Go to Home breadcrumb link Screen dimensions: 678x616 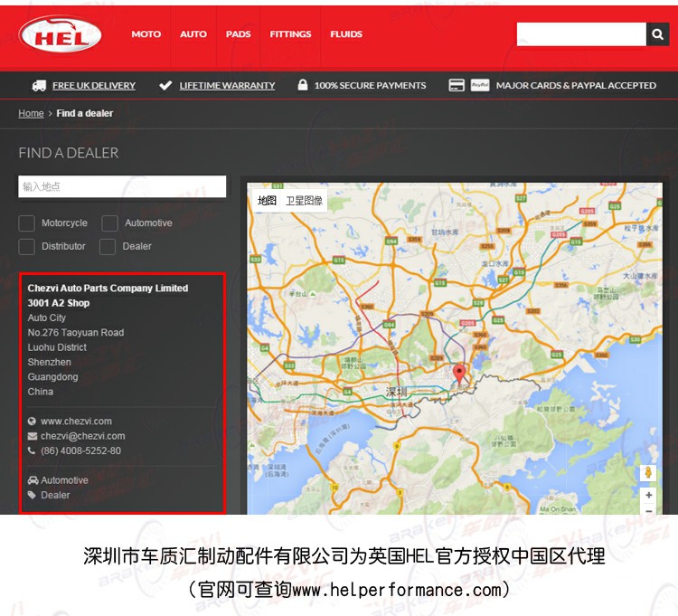[31, 113]
